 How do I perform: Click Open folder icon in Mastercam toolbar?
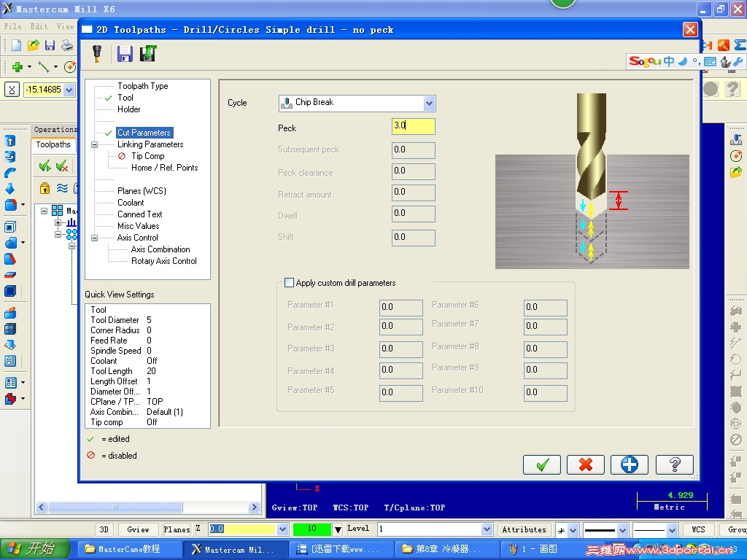coord(34,45)
